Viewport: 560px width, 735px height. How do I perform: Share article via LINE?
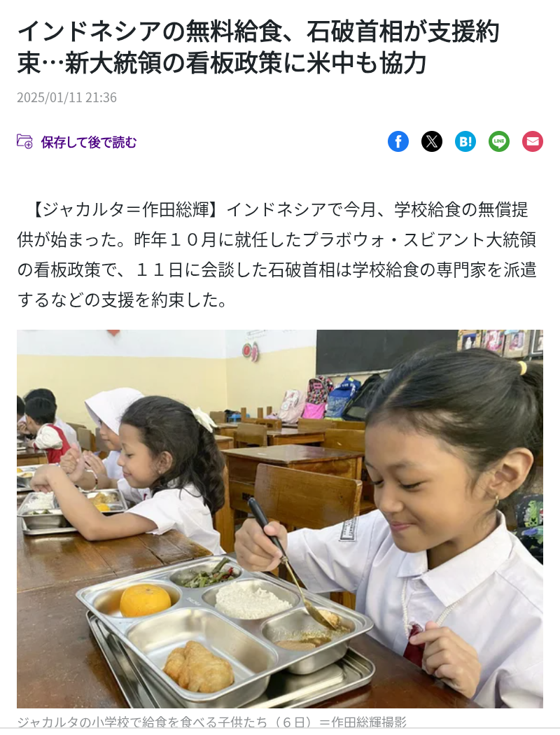(499, 141)
